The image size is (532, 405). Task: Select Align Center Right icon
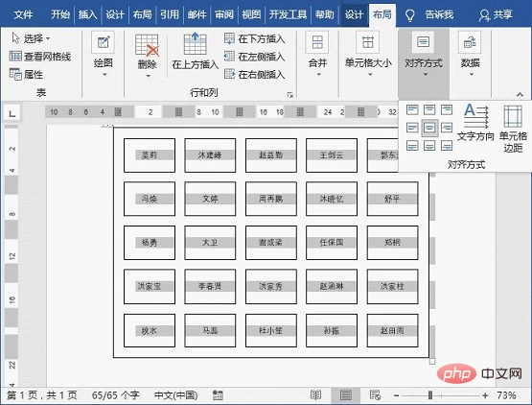(x=447, y=128)
